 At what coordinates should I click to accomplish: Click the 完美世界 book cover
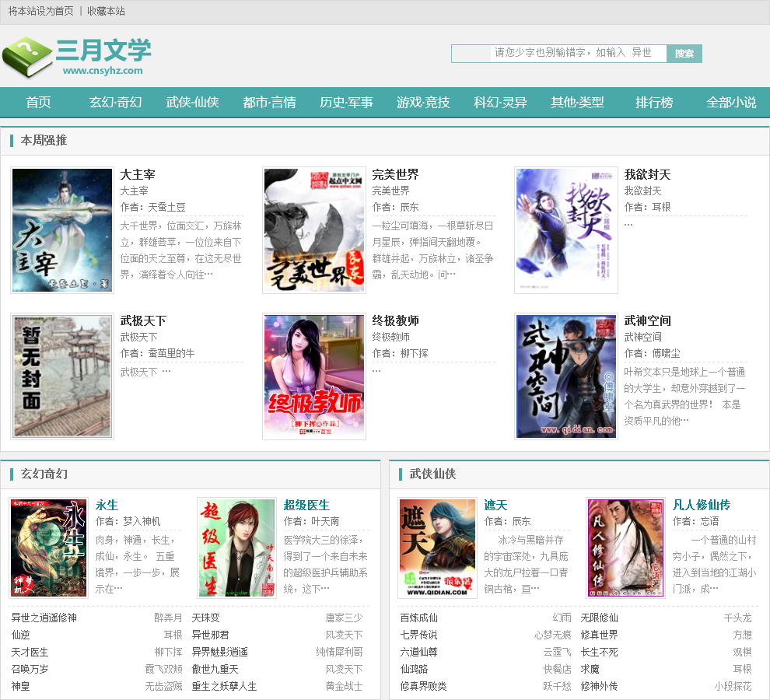[x=314, y=230]
